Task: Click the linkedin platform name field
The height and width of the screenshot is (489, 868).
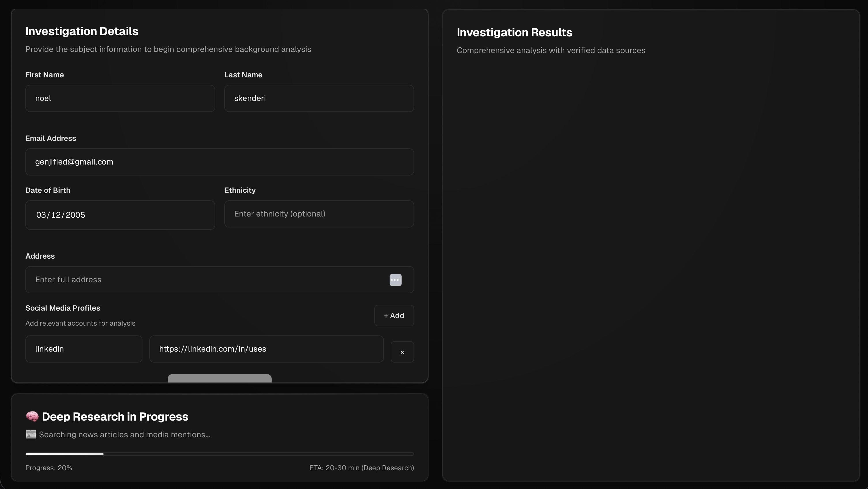Action: 84,349
